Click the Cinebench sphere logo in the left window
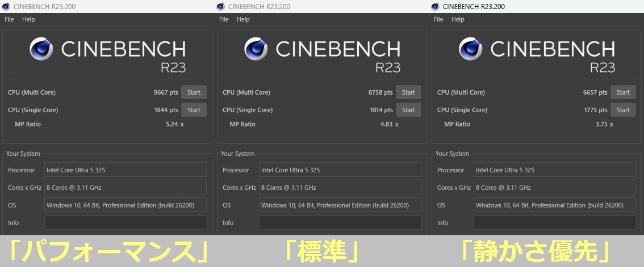Image resolution: width=644 pixels, height=267 pixels. pos(41,49)
